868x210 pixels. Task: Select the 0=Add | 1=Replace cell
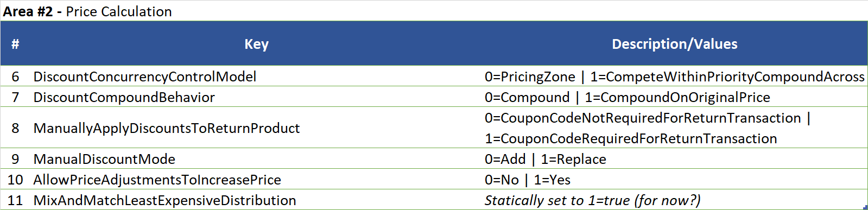(675, 159)
